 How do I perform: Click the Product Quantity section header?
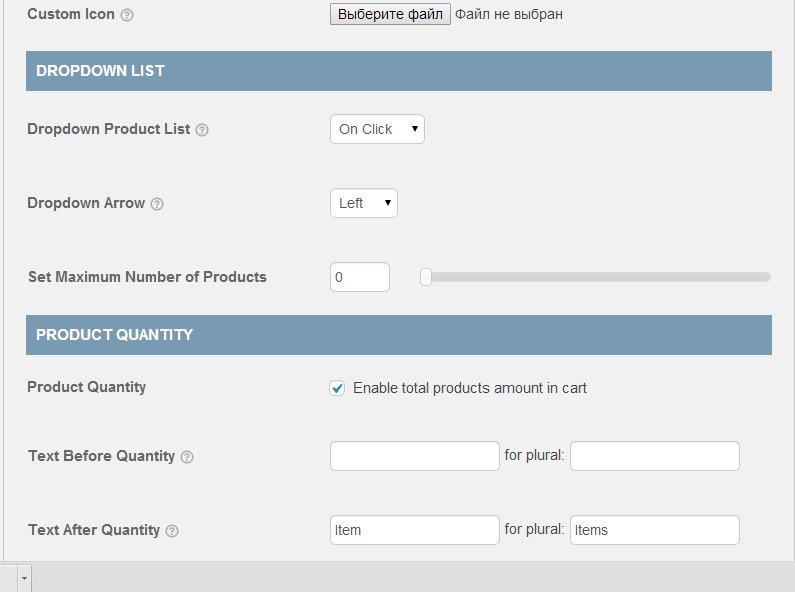[x=399, y=335]
